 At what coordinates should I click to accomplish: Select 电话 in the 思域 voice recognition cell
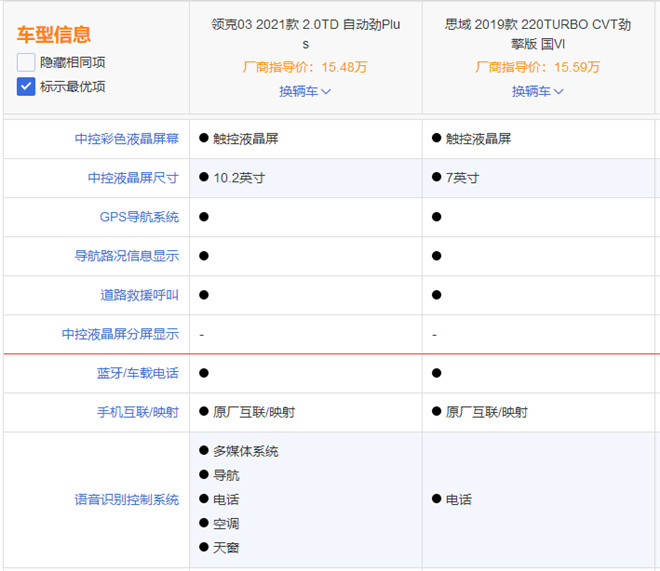pos(458,499)
